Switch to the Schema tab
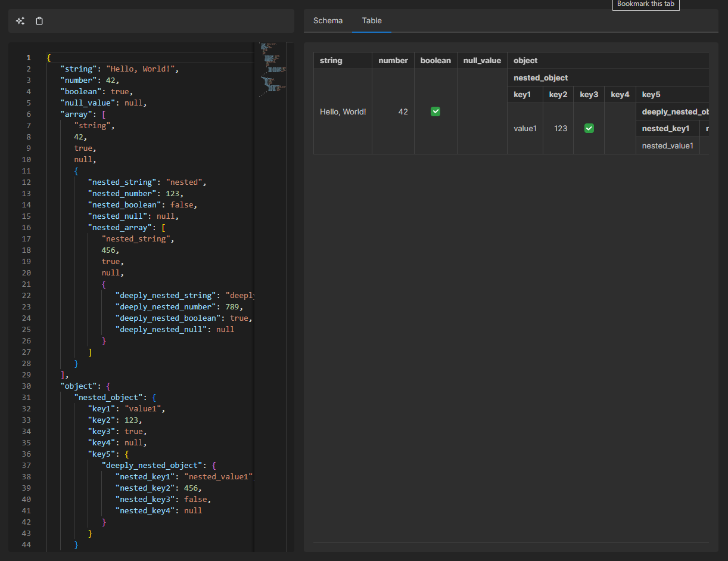The height and width of the screenshot is (561, 728). 328,20
